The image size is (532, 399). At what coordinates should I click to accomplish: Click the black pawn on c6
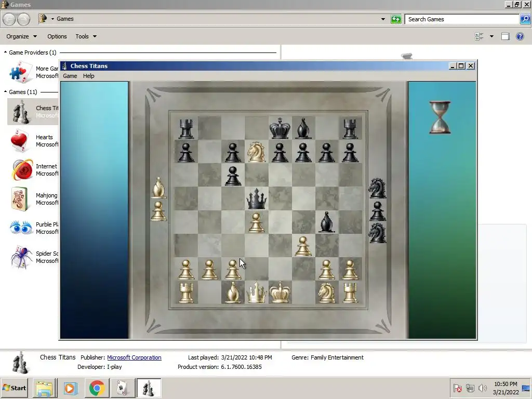tap(233, 176)
